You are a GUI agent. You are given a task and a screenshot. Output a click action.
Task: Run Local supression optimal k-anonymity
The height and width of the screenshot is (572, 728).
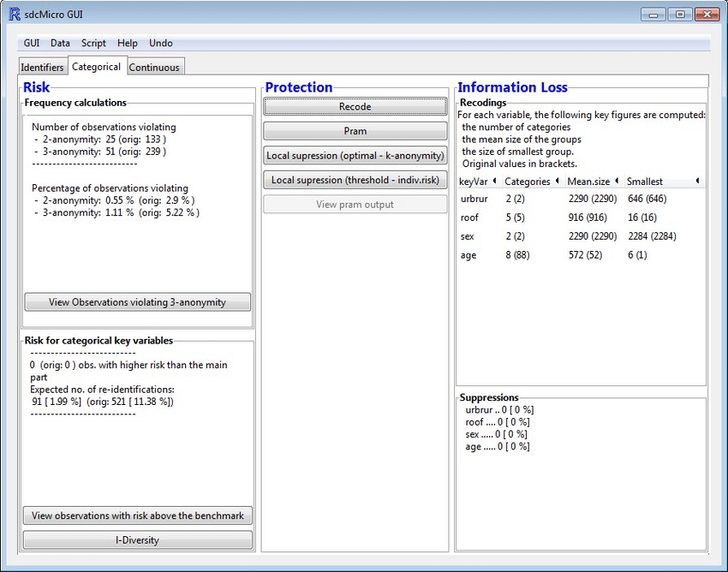[x=355, y=156]
